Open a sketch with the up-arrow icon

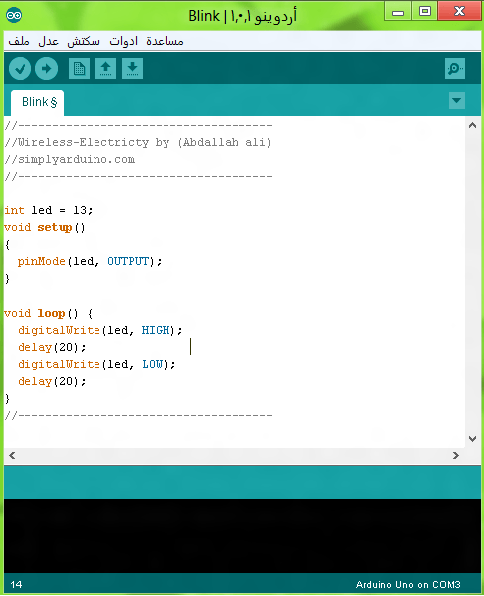[x=106, y=69]
